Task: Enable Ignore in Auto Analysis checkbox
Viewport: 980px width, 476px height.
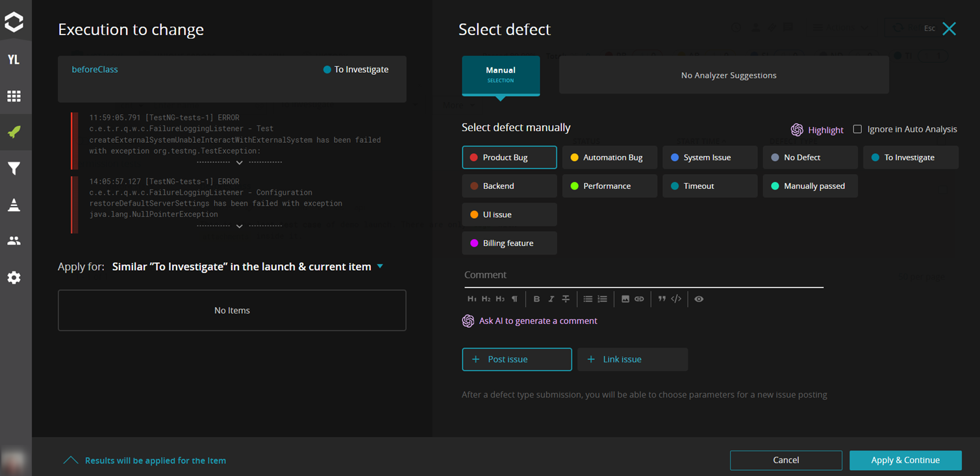Action: (x=857, y=129)
